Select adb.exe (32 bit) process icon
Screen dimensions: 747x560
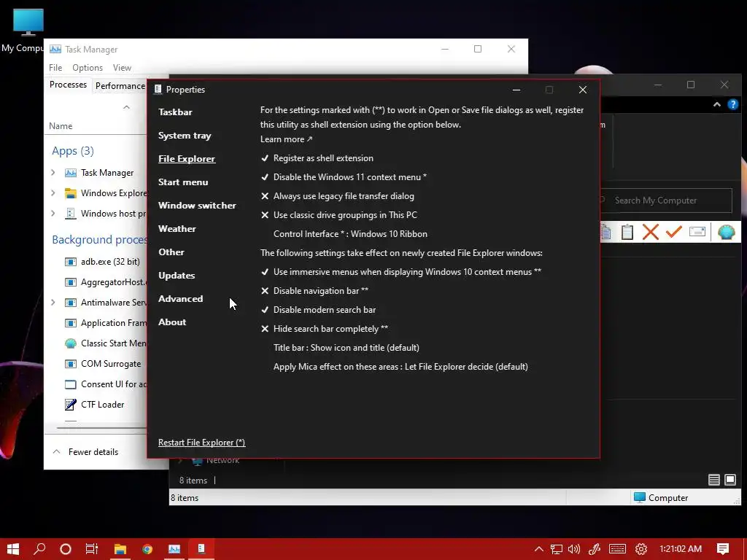[71, 262]
